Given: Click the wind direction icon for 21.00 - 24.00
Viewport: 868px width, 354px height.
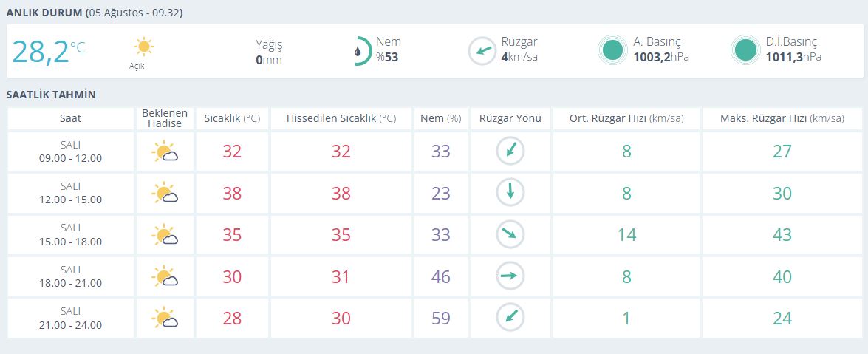Looking at the screenshot, I should pyautogui.click(x=510, y=318).
